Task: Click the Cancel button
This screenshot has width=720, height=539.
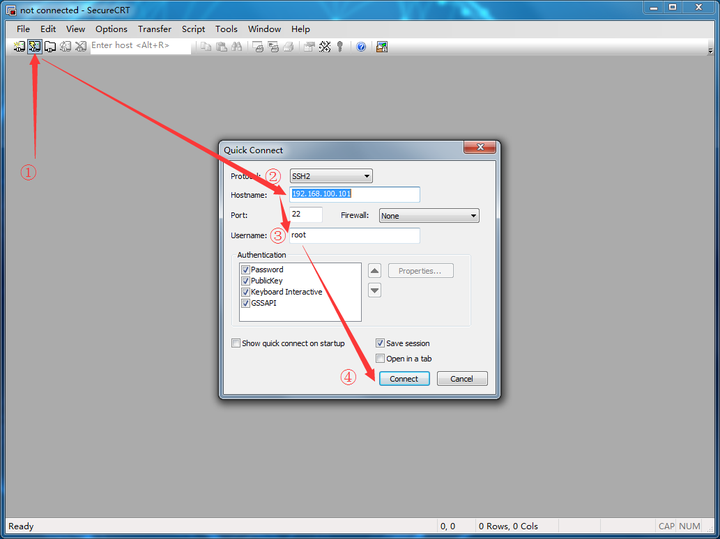Action: pos(462,379)
